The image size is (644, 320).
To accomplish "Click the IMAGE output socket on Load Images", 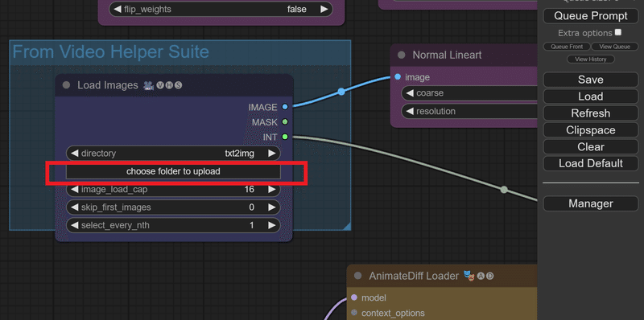I will (x=285, y=107).
